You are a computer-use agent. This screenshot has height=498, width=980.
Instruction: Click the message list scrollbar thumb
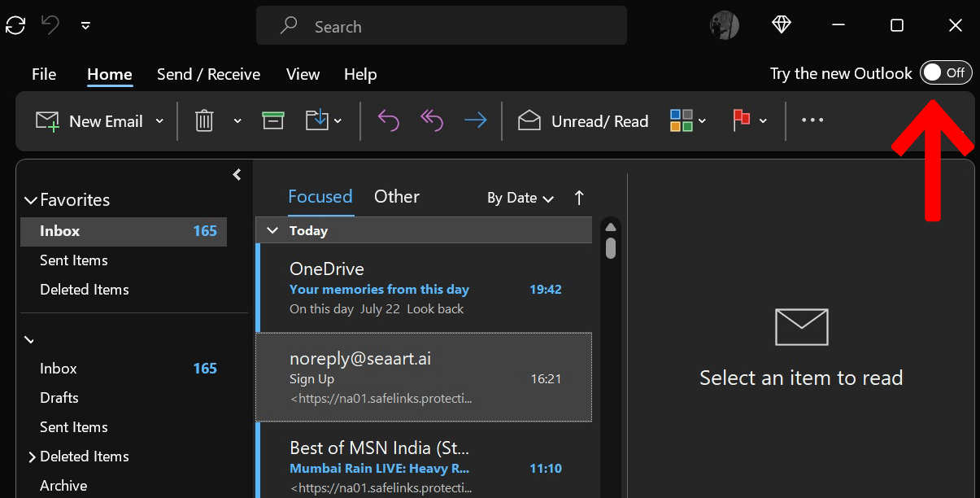[x=611, y=247]
